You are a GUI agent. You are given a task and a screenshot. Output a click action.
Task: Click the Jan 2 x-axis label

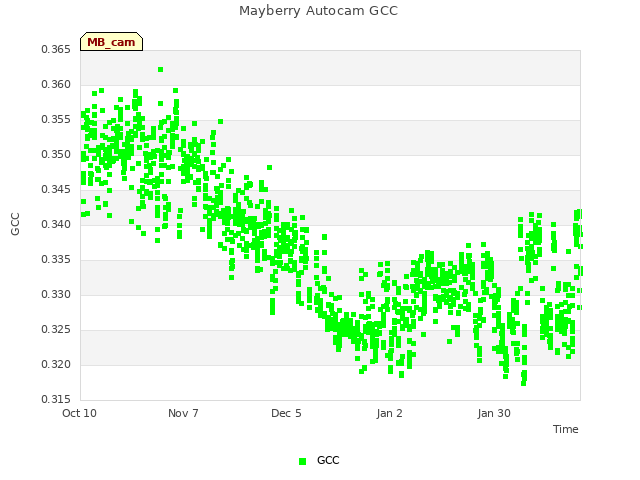(x=389, y=413)
